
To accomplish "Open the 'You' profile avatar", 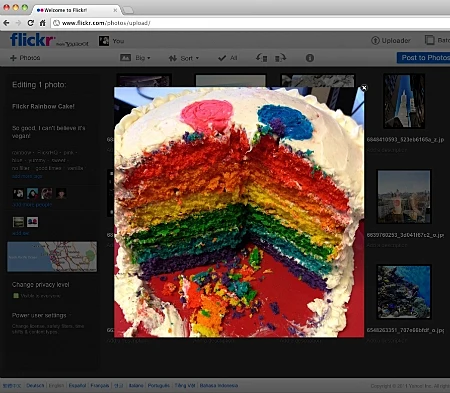I will point(104,41).
